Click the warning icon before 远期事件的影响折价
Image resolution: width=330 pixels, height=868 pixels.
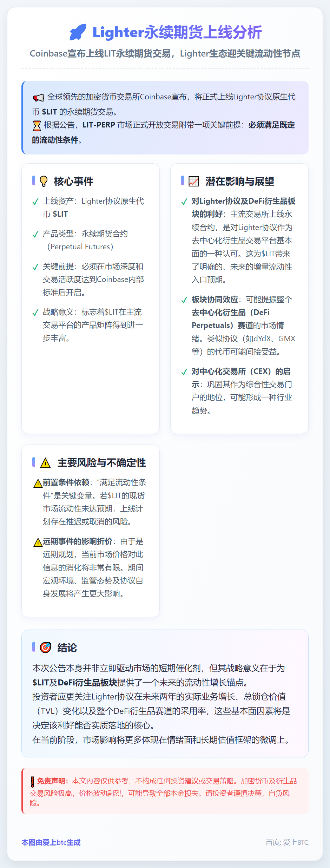[38, 542]
